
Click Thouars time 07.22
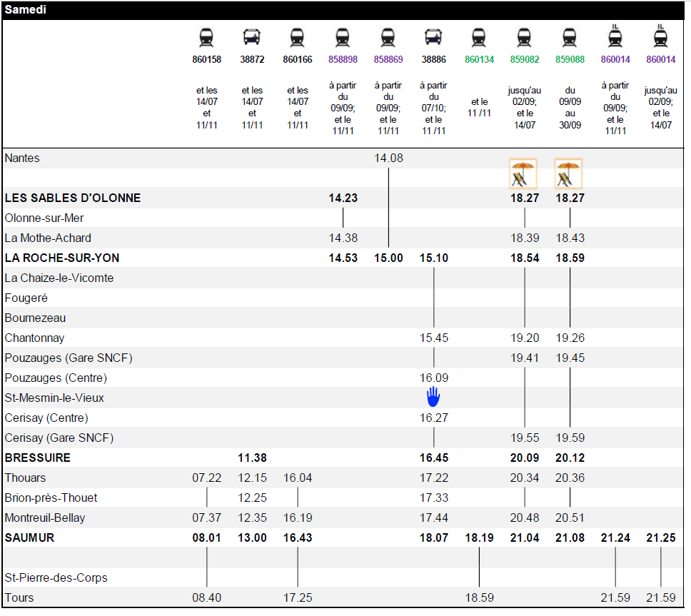[x=206, y=478]
